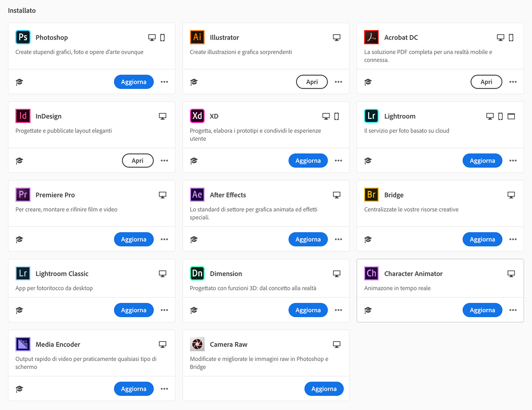
Task: Click Media Encoder app icon
Action: 23,344
